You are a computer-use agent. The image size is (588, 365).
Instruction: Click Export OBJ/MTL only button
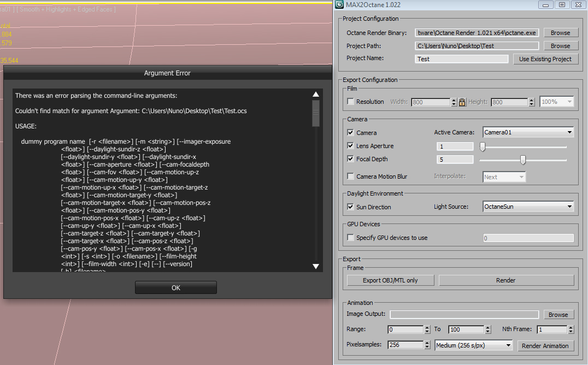click(390, 280)
